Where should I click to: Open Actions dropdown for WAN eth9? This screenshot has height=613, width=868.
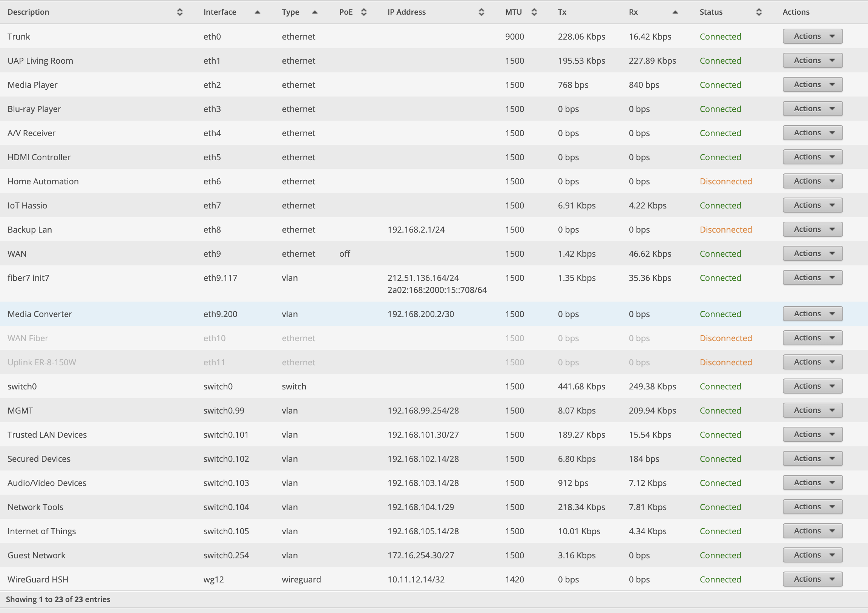(x=813, y=254)
